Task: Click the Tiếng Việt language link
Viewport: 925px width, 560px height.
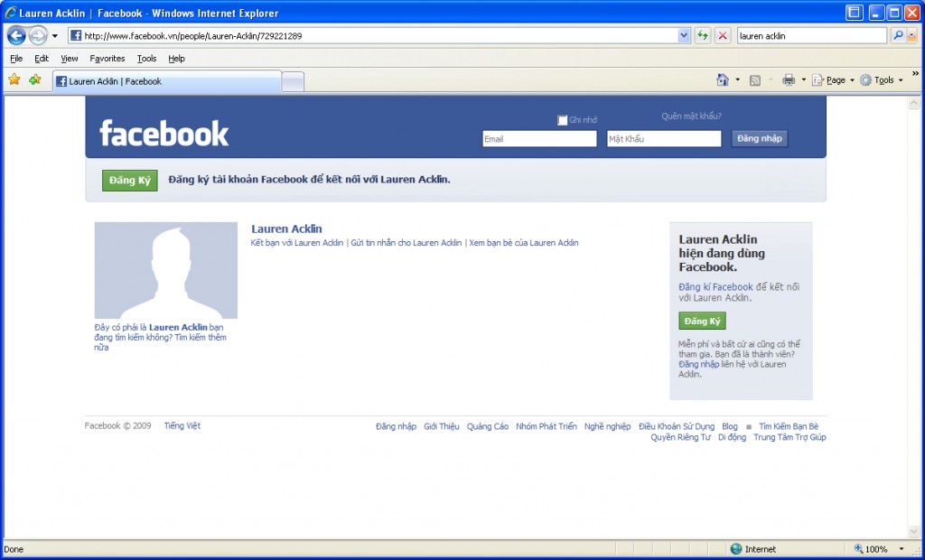Action: click(182, 425)
